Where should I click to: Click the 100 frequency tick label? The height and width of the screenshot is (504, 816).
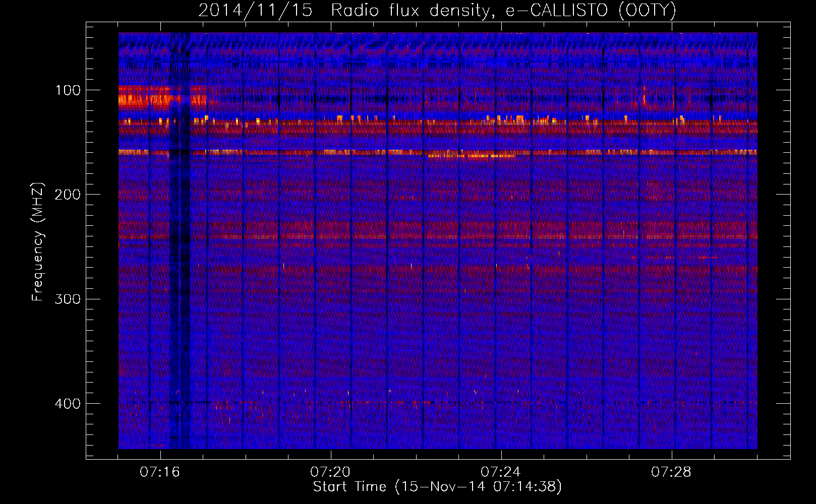click(68, 91)
